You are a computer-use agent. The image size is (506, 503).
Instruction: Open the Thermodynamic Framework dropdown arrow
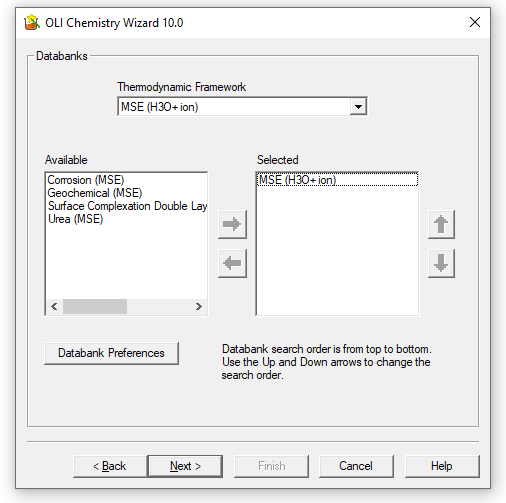click(x=358, y=107)
